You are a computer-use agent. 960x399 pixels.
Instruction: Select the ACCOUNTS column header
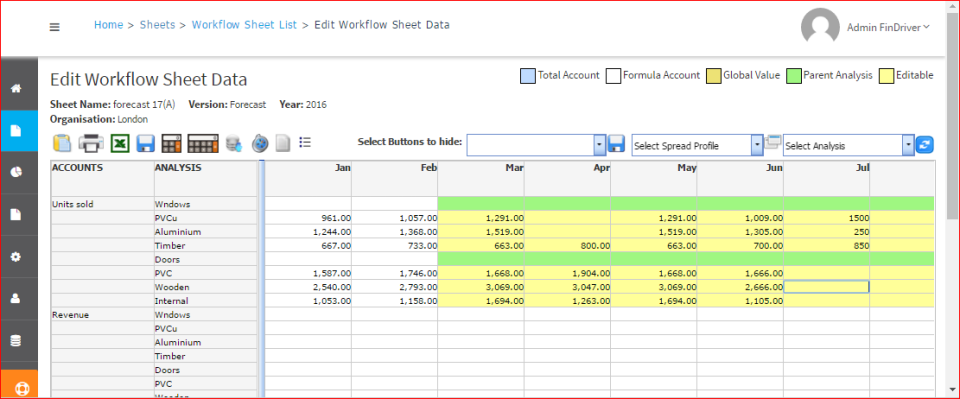(x=102, y=178)
